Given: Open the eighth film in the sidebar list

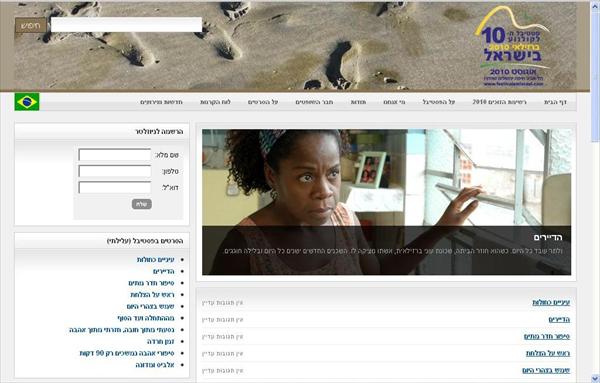Looking at the screenshot, I should 161,341.
